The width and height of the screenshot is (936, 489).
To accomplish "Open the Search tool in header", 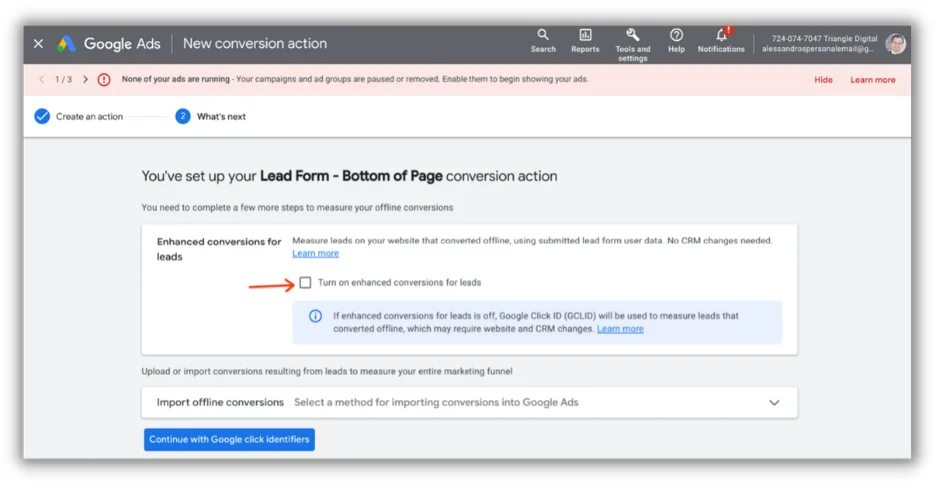I will [x=543, y=41].
